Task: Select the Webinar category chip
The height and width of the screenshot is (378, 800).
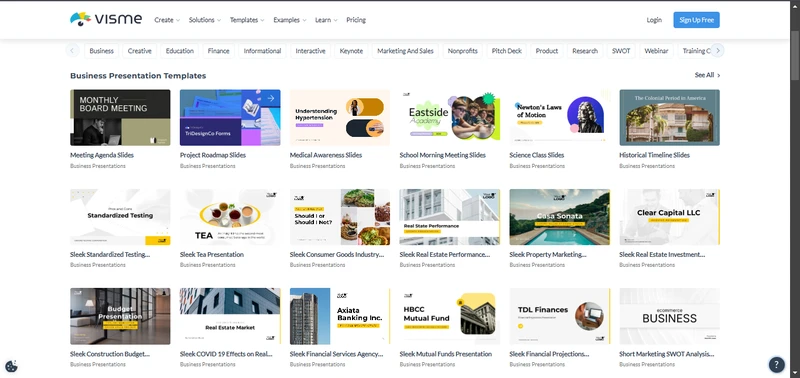Action: click(x=656, y=51)
